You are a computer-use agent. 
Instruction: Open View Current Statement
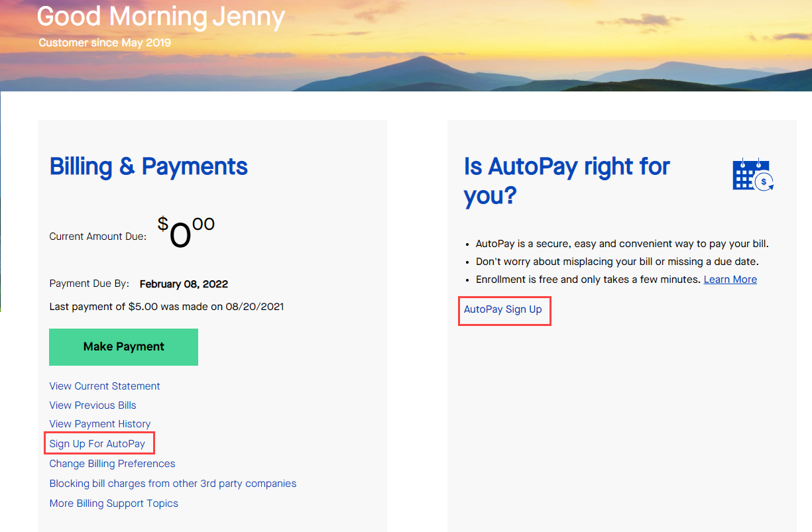(104, 386)
